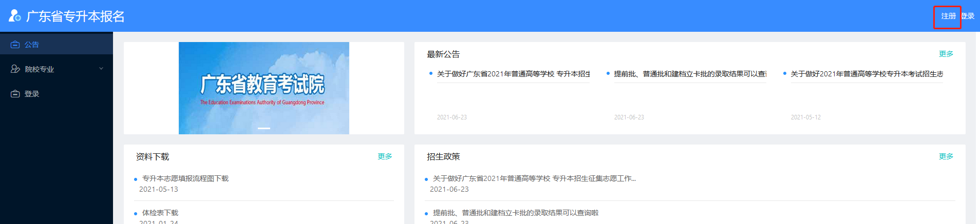
Task: Open 最新公告 item 提前批、普通批和建档立卡批的录取结果
Action: (x=690, y=74)
